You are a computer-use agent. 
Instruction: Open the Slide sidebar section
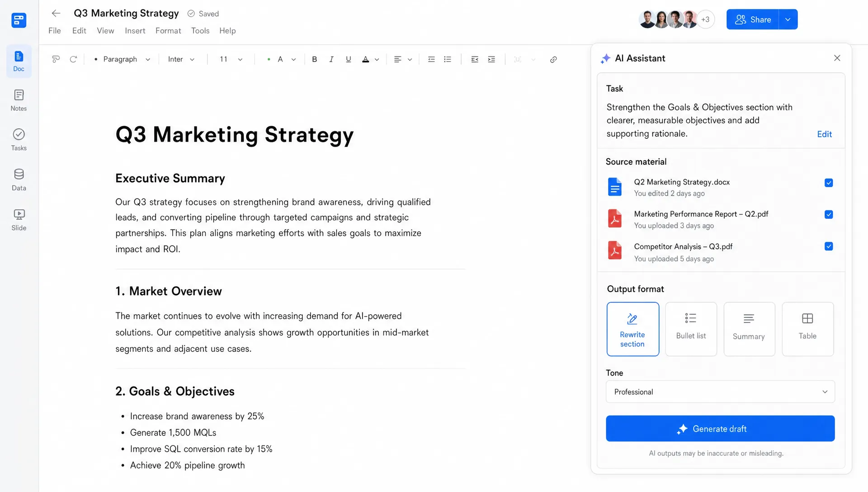[x=19, y=220]
